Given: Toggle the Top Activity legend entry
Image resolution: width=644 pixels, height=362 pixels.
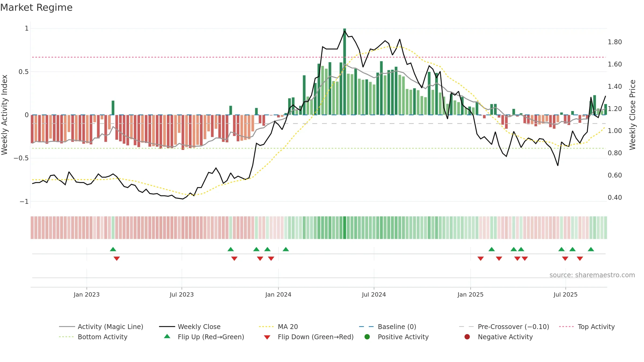Looking at the screenshot, I should pyautogui.click(x=587, y=327).
